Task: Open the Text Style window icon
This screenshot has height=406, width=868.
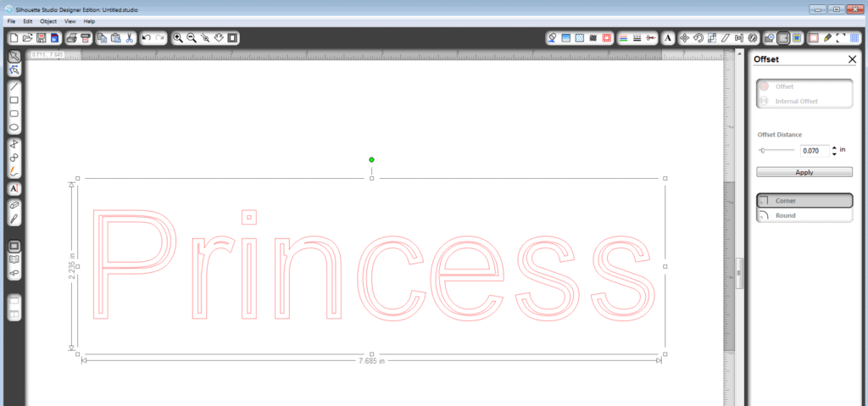Action: coord(668,38)
